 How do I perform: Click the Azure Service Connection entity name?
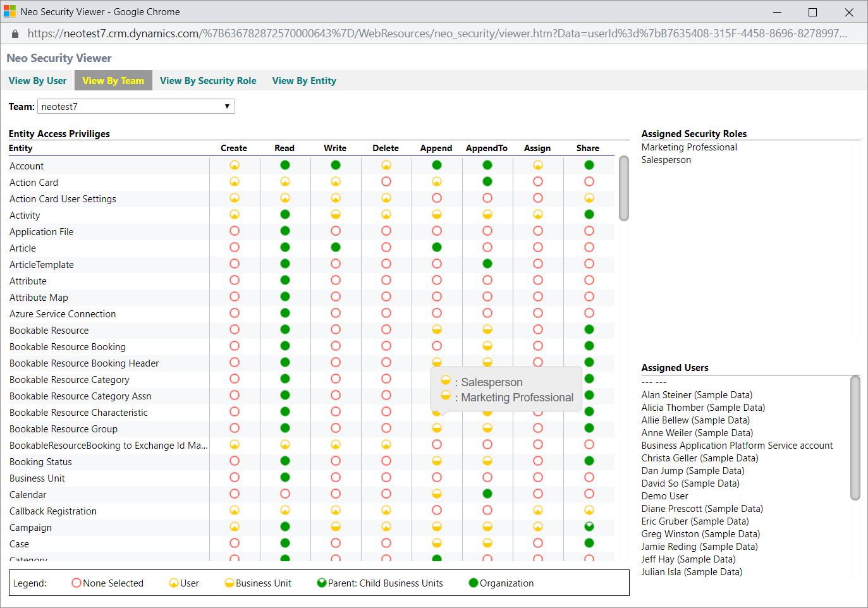point(63,314)
